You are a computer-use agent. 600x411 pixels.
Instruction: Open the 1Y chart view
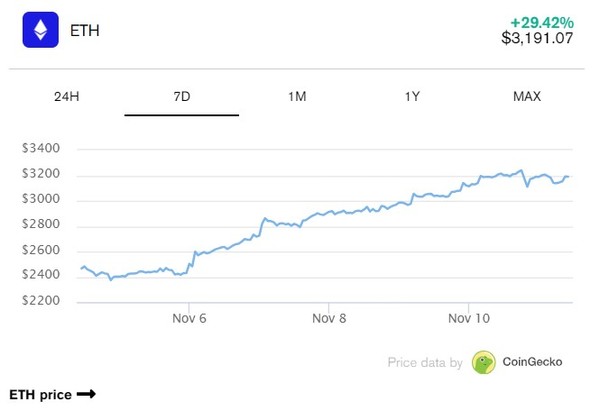tap(411, 96)
